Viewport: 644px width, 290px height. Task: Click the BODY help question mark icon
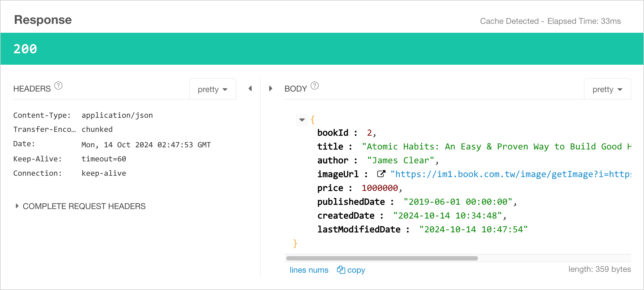click(315, 86)
